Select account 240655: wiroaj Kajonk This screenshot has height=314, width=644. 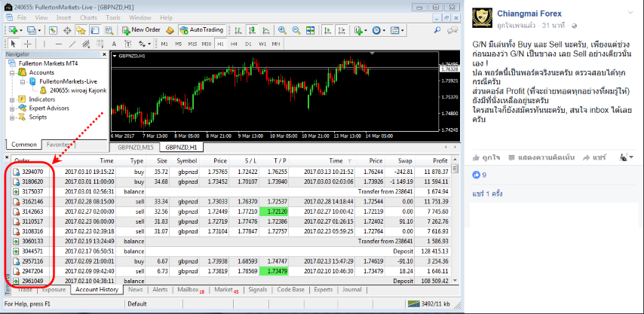pos(78,90)
